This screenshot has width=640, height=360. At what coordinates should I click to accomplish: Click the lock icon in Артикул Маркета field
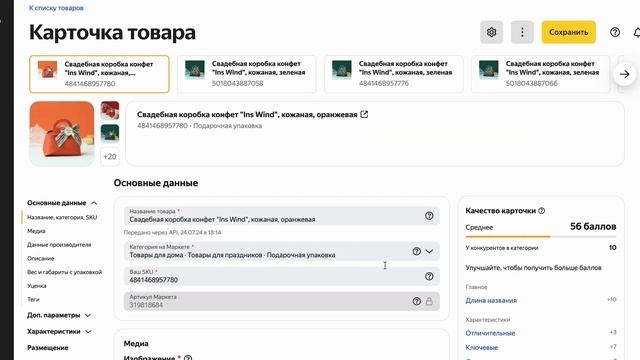429,301
